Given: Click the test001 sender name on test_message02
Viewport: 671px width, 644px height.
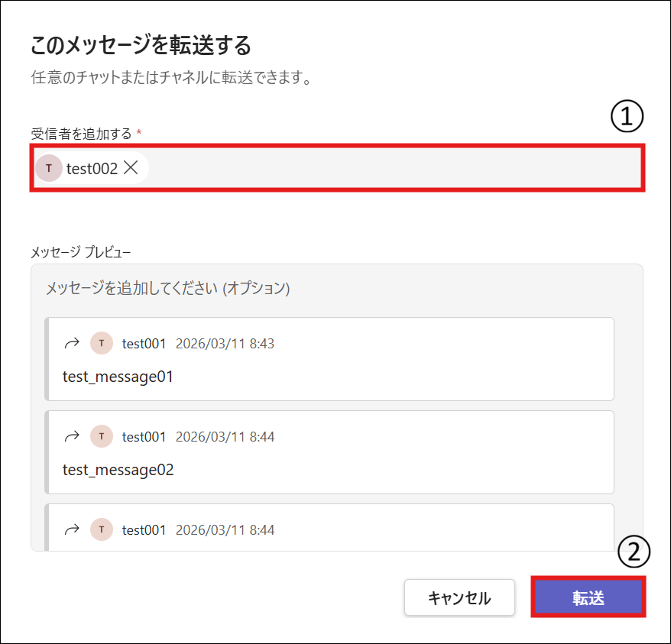Looking at the screenshot, I should pyautogui.click(x=144, y=437).
